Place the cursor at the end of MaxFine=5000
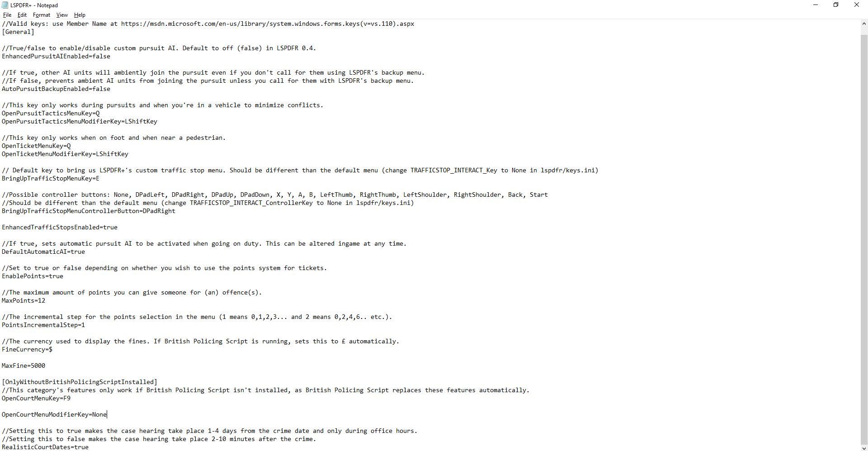Screen dimensions: 868x451 [x=46, y=366]
